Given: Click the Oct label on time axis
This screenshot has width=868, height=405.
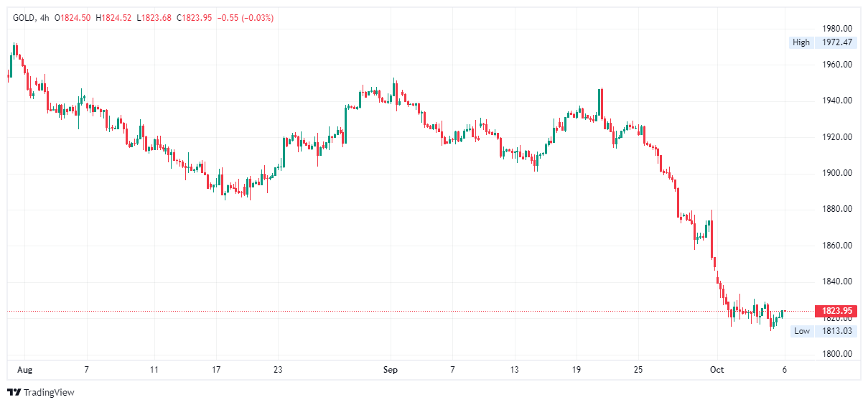Looking at the screenshot, I should point(717,370).
